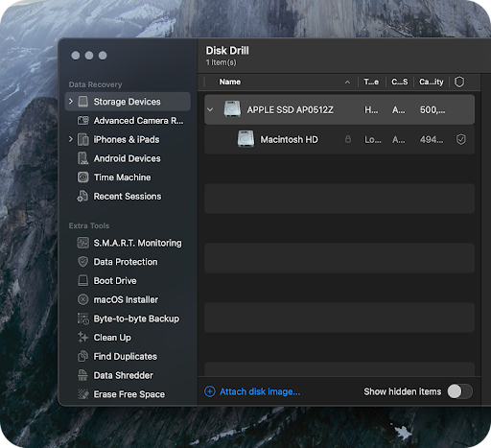Viewport: 491px width, 448px height.
Task: Open Byte-to-byte Backup tool
Action: 128,318
